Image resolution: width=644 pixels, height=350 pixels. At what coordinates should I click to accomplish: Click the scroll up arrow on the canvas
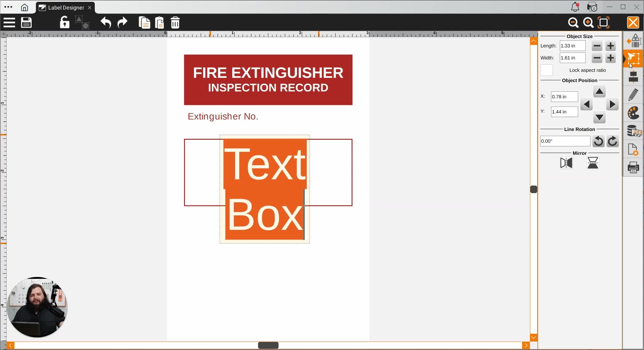534,41
